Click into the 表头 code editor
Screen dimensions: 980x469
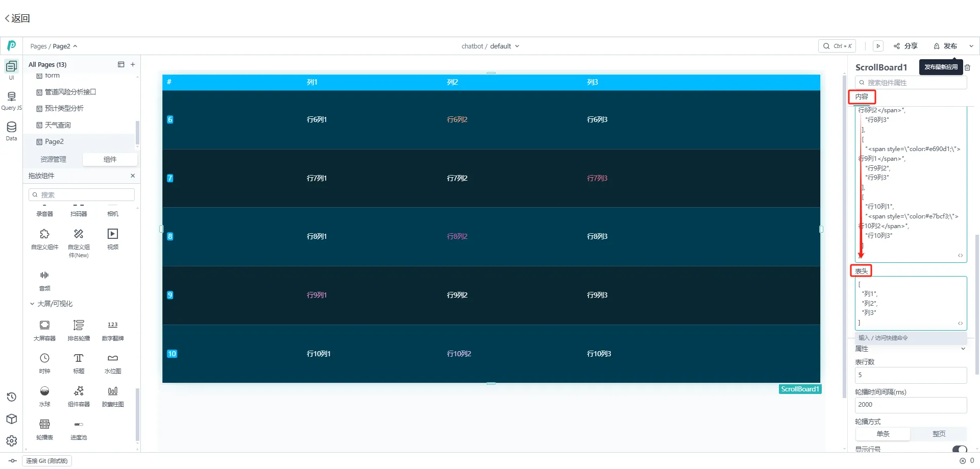tap(911, 303)
